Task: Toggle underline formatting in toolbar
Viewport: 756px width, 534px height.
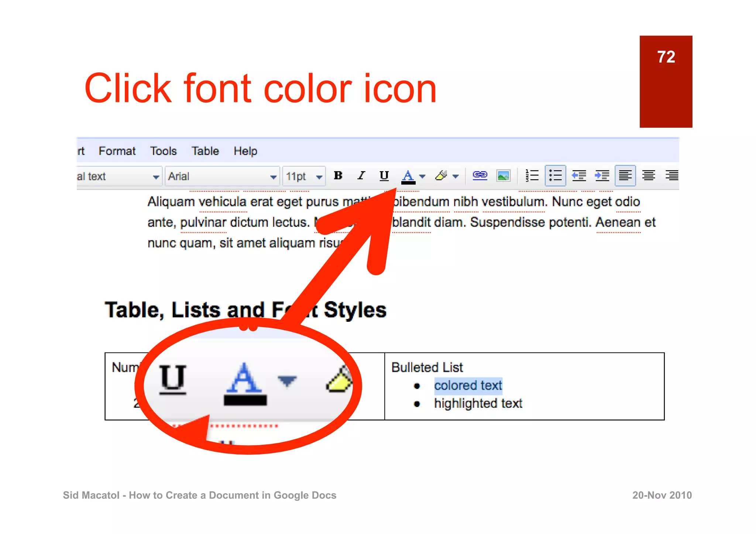Action: 384,176
